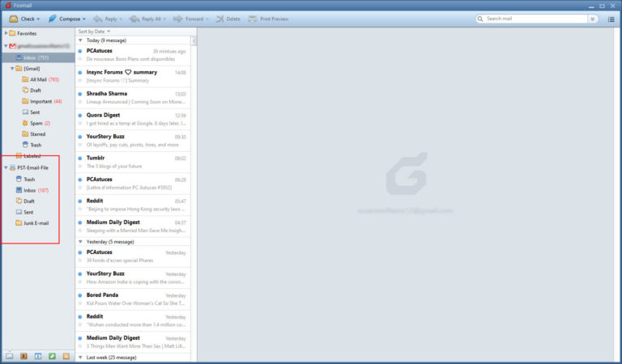Open the PCAstuces 06:28 message

(133, 184)
